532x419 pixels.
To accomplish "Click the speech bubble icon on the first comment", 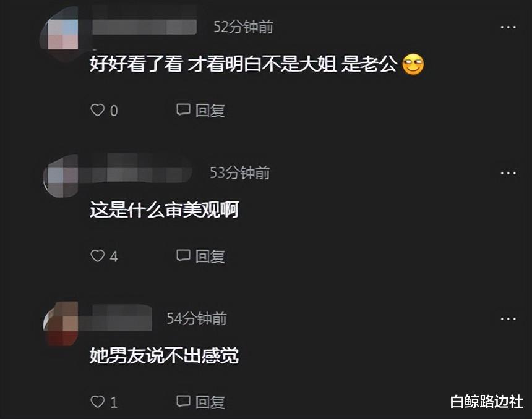I will coord(183,109).
